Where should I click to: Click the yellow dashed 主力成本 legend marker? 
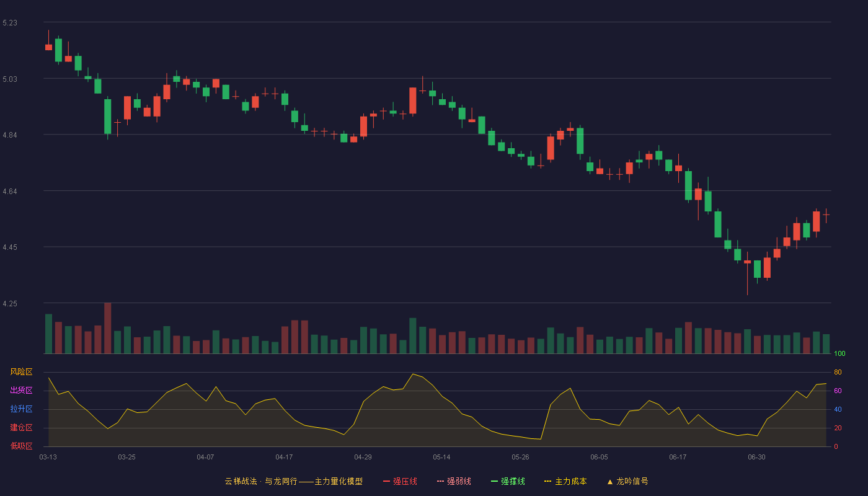(548, 481)
